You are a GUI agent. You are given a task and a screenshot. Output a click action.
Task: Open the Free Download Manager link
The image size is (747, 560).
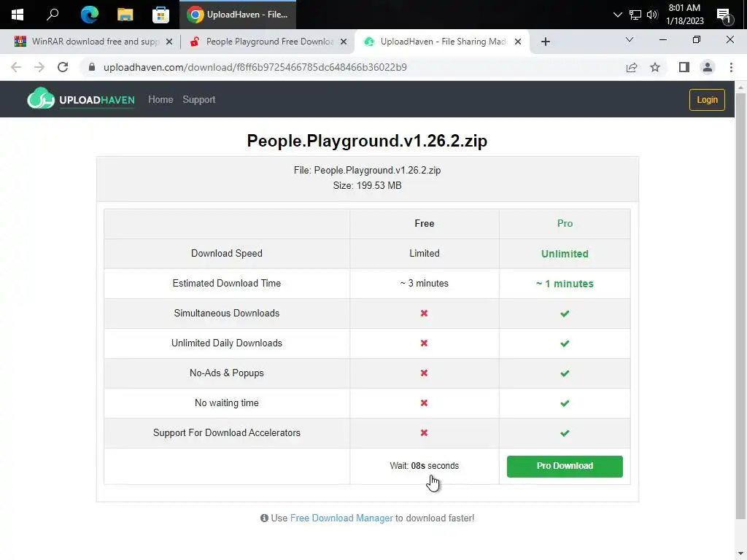pos(341,518)
